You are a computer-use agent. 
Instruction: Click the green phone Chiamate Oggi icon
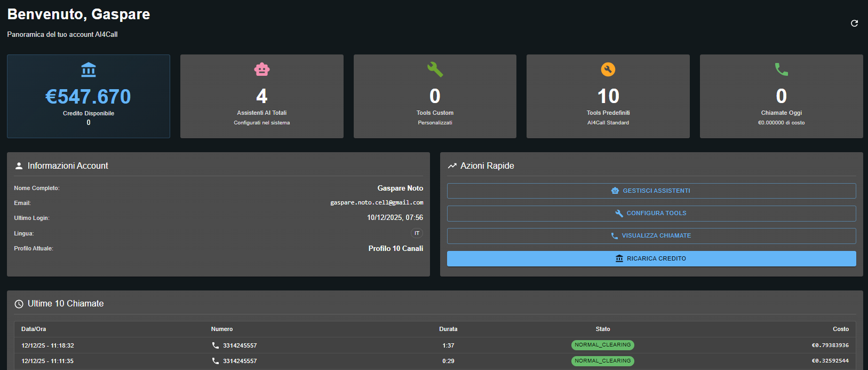point(782,69)
